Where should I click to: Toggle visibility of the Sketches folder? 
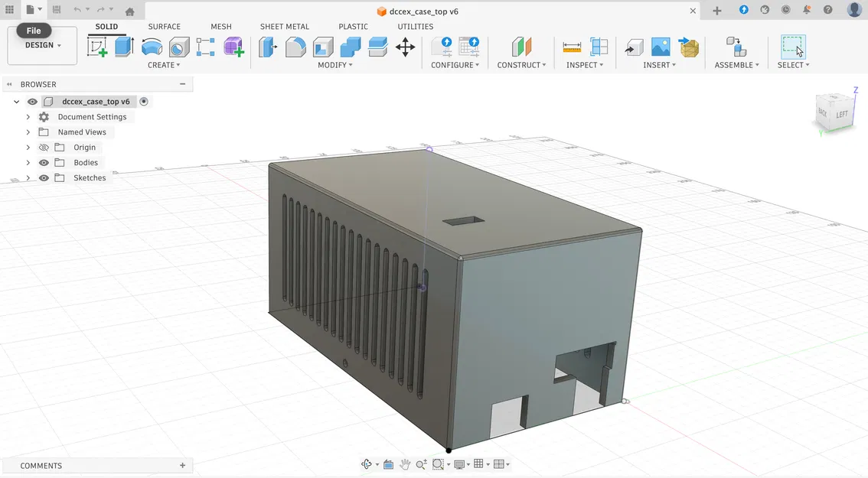[44, 177]
